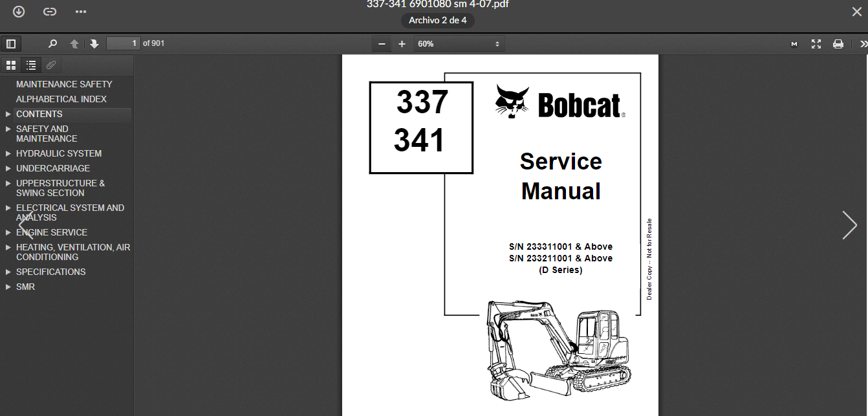Close the file preview overlay
868x416 pixels.
pyautogui.click(x=856, y=11)
